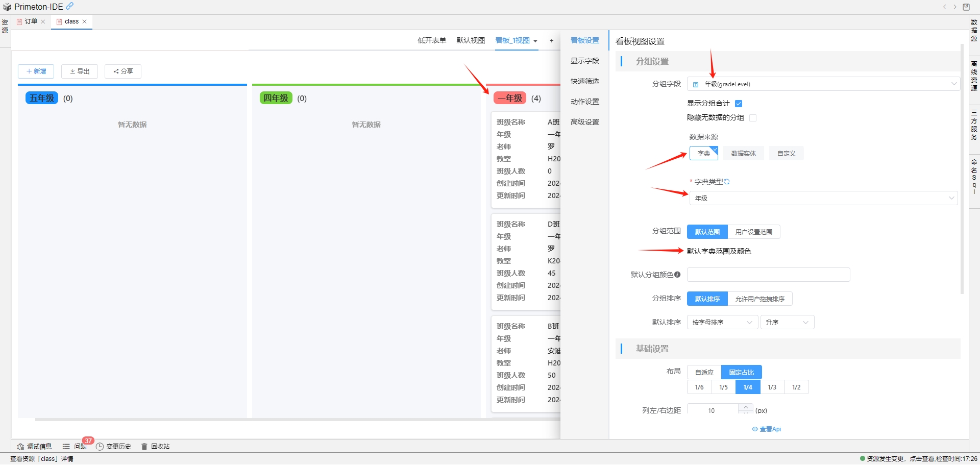
Task: Enable 隐藏无数据的分组 checkbox
Action: click(x=753, y=118)
